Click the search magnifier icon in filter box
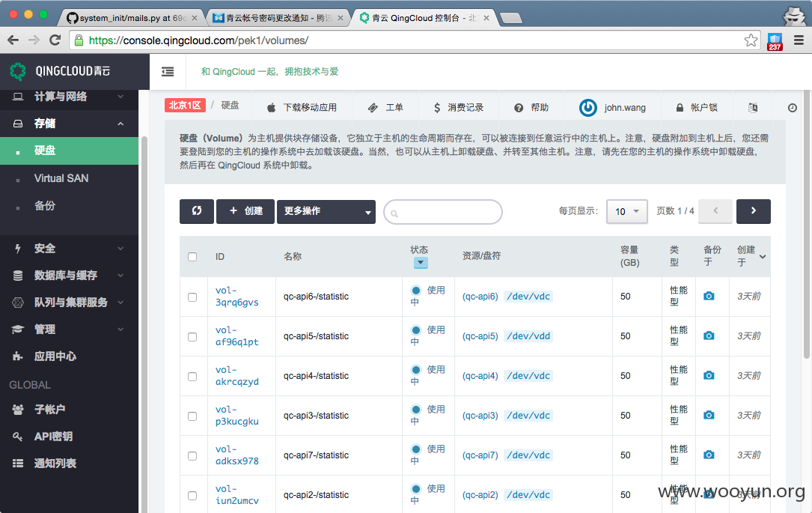 [x=394, y=213]
